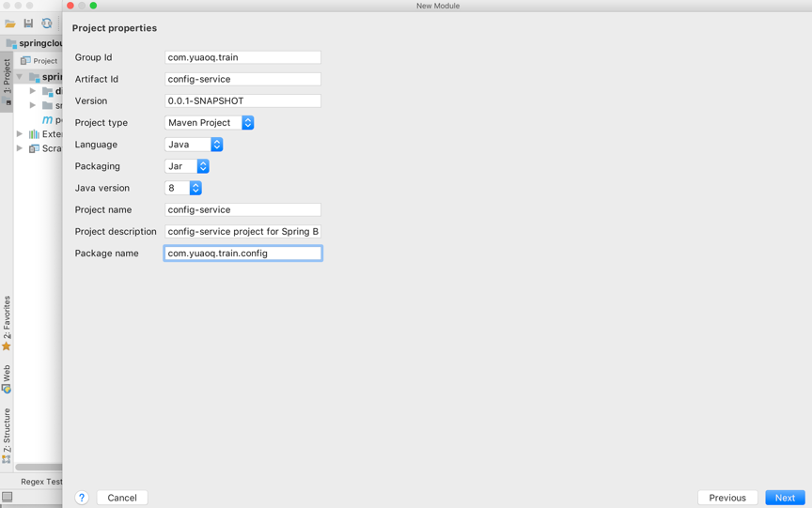
Task: Collapse the root springcloud project node
Action: coord(19,77)
